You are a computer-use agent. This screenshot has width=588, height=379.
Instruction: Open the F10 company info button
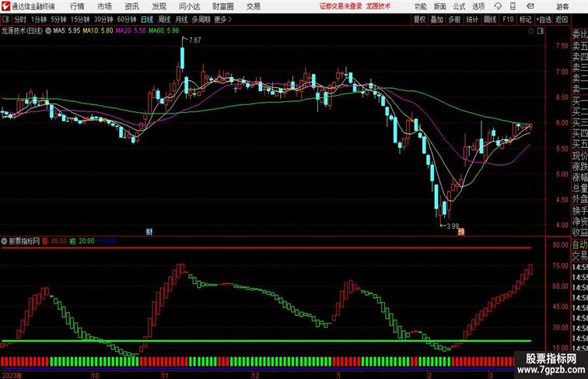click(x=508, y=19)
